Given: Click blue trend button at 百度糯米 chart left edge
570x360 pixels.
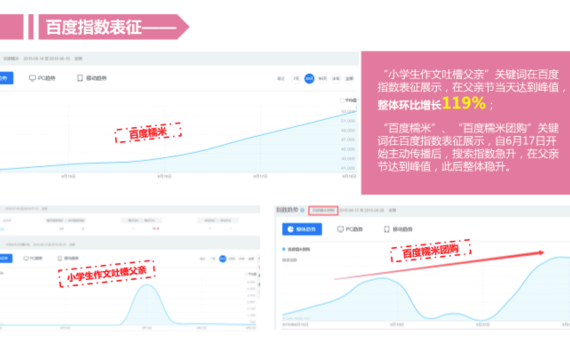Looking at the screenshot, I should point(6,78).
